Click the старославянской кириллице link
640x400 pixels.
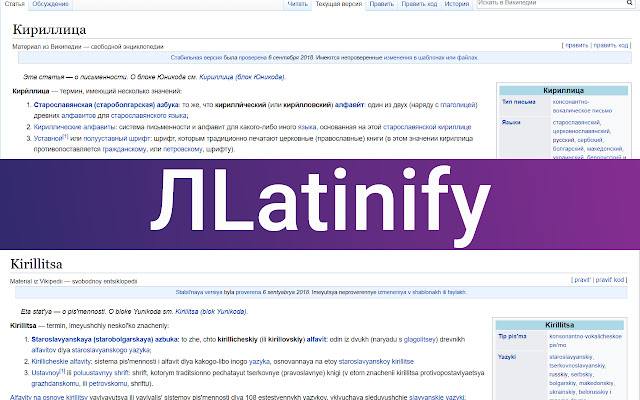[x=427, y=127]
